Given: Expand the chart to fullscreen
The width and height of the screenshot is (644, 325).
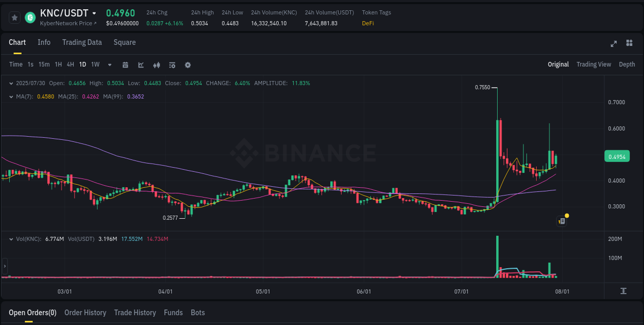Looking at the screenshot, I should 613,44.
